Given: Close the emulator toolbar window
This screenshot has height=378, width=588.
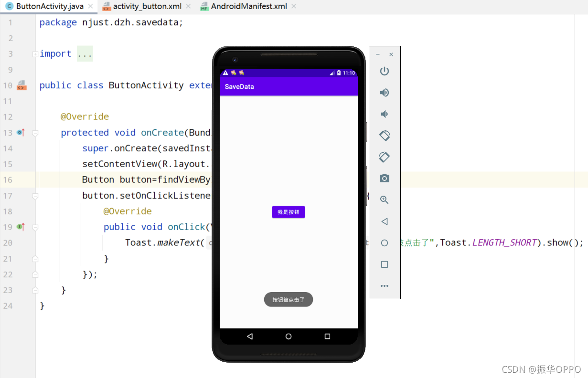Looking at the screenshot, I should coord(391,54).
